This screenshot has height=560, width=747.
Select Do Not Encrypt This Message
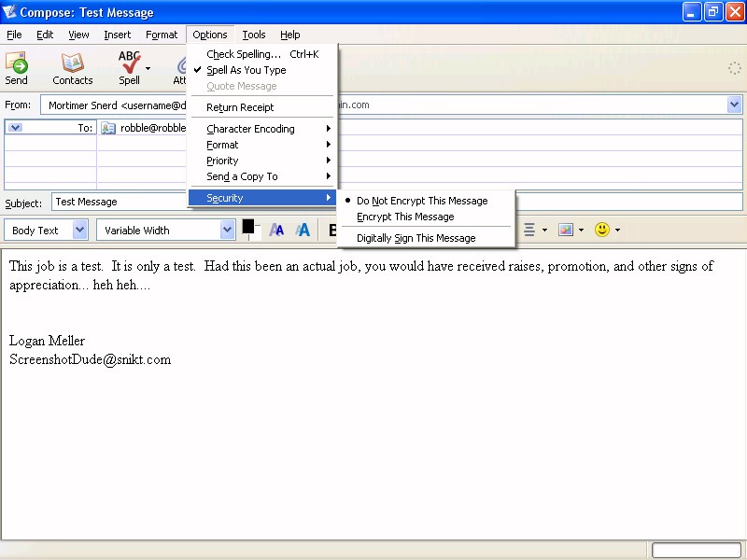click(x=426, y=201)
